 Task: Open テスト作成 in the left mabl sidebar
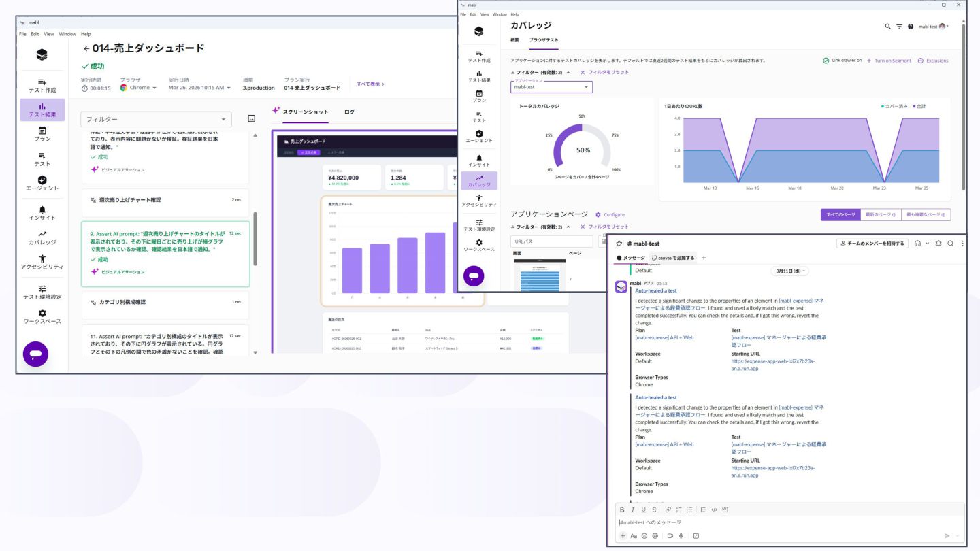tap(42, 85)
